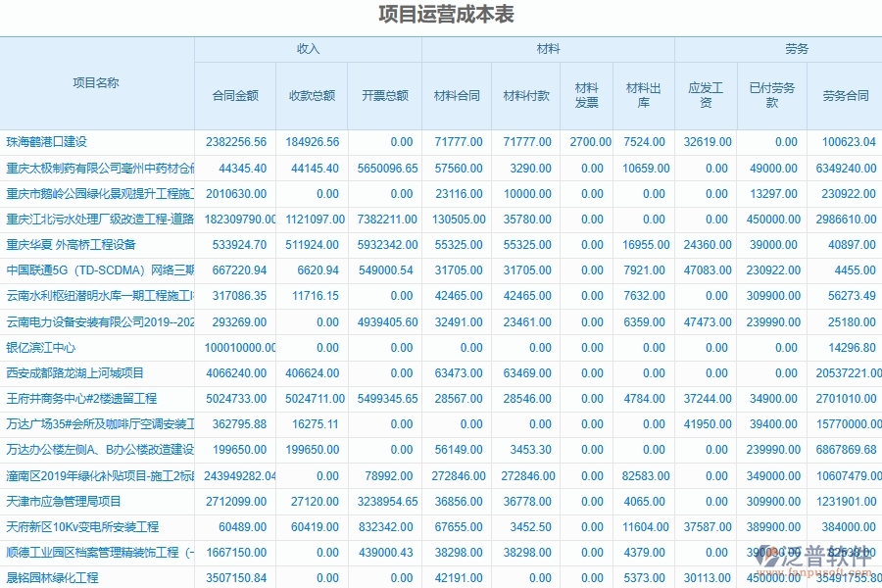Select the 收入 group header
Viewport: 882px width, 588px height.
click(x=307, y=46)
